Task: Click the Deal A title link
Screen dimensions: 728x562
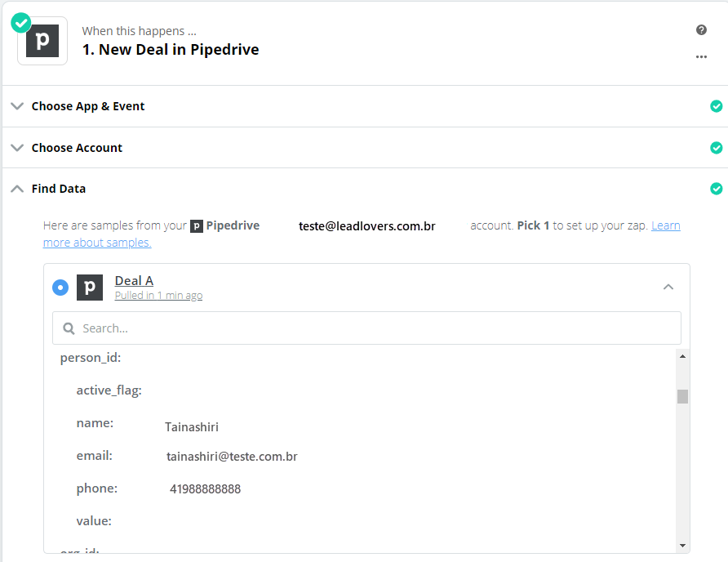Action: point(134,281)
